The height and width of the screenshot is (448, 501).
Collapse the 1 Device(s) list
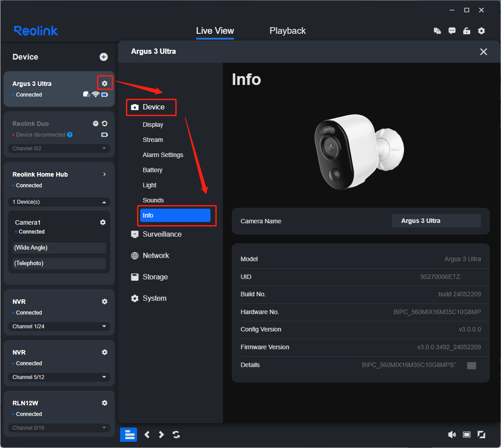(x=59, y=202)
